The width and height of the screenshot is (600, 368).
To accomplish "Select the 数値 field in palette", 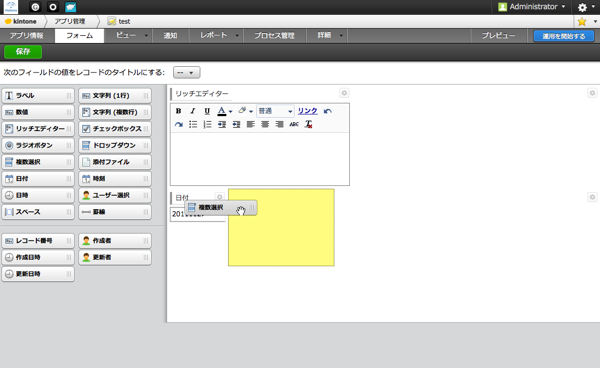I will point(38,112).
